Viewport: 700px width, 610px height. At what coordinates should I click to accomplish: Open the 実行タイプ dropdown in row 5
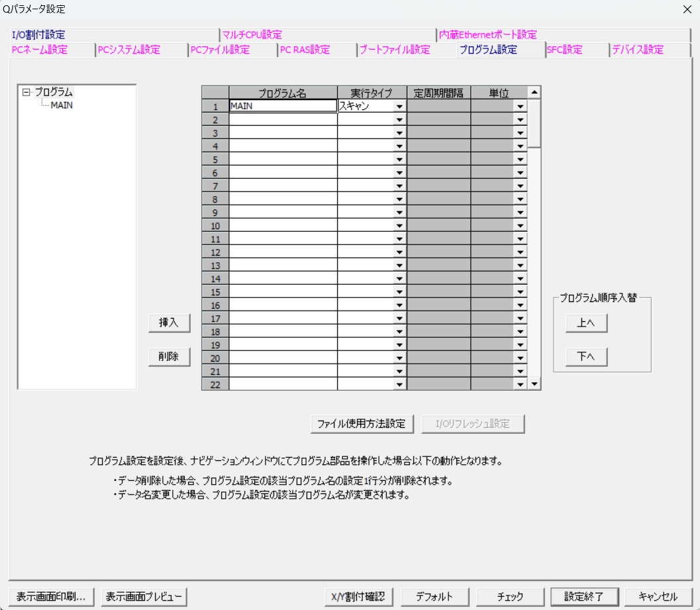point(399,160)
